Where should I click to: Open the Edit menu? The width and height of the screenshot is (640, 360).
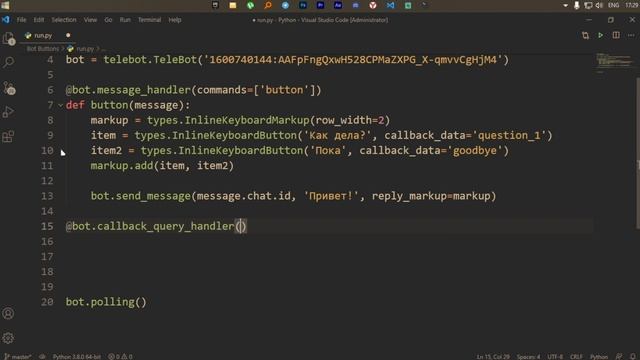point(39,20)
